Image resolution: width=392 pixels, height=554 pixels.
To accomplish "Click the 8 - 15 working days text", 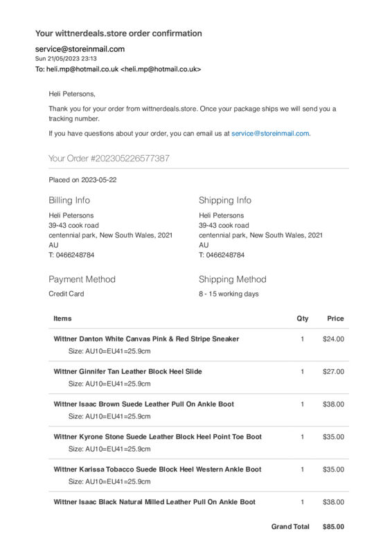I will pyautogui.click(x=229, y=294).
